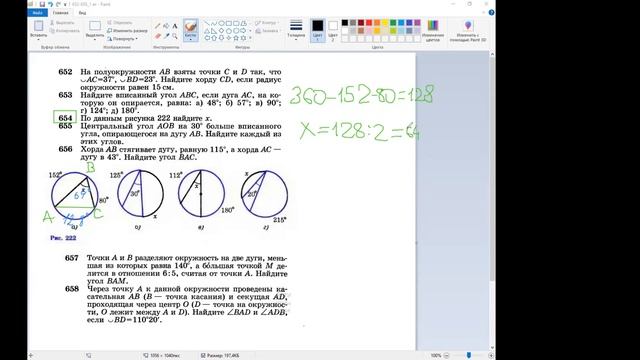640x360 pixels.
Task: Open shape Fill (Заливка) dropdown
Action: tap(267, 31)
